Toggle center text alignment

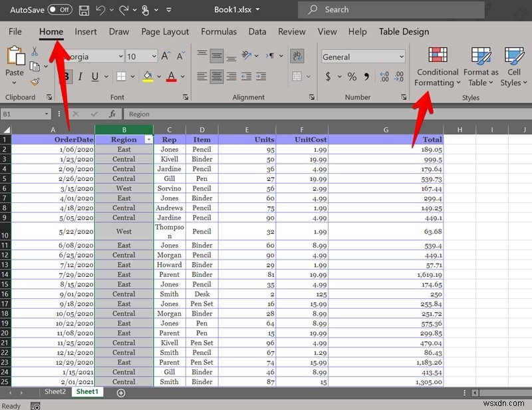tap(216, 76)
